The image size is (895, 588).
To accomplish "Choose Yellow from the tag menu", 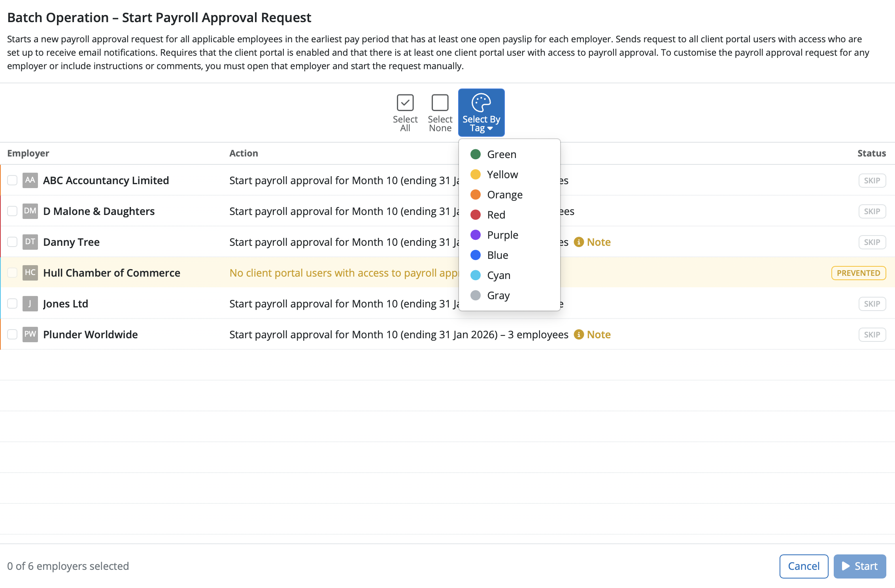I will point(502,174).
